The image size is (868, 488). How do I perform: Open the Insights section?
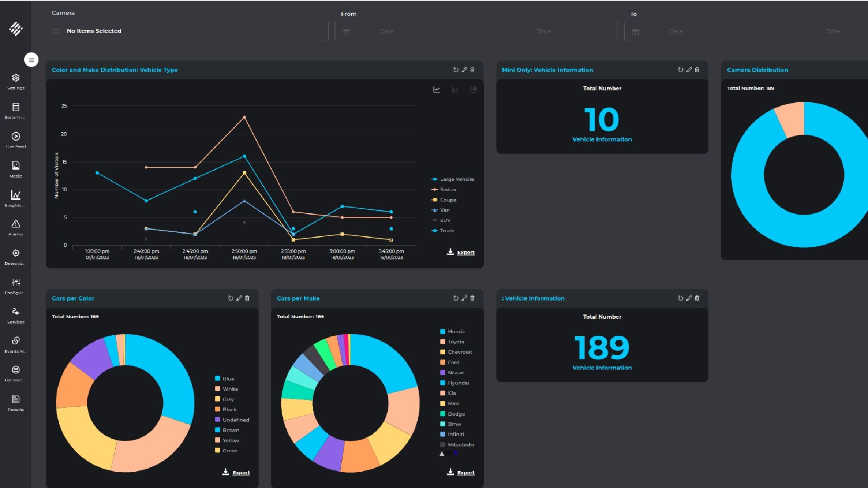click(x=16, y=199)
